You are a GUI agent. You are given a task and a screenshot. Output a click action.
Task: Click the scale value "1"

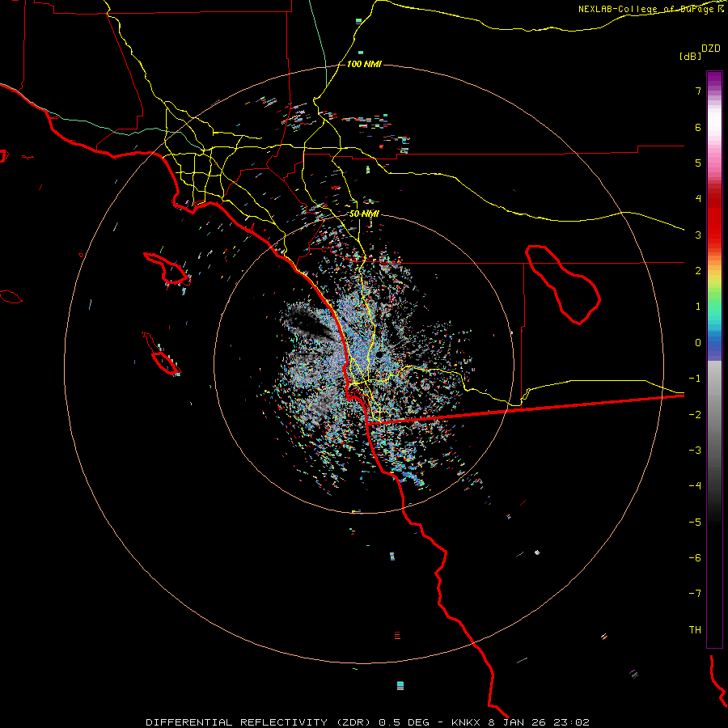(698, 307)
